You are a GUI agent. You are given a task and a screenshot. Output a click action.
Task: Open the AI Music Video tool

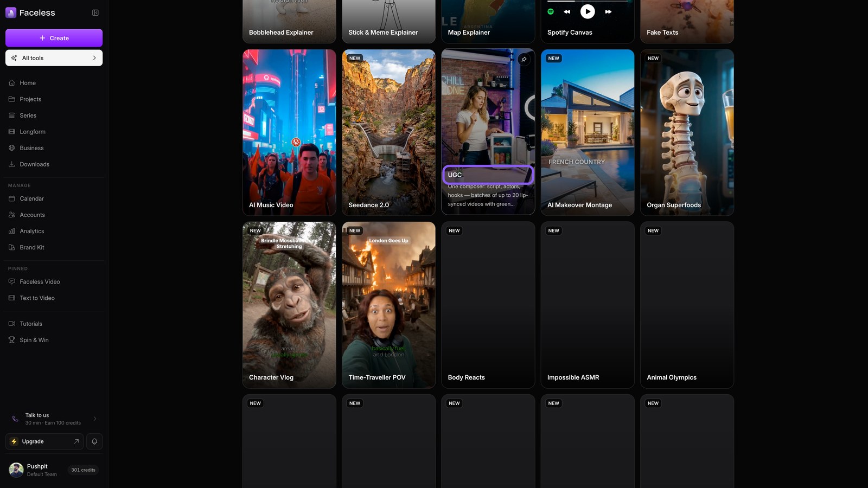289,132
